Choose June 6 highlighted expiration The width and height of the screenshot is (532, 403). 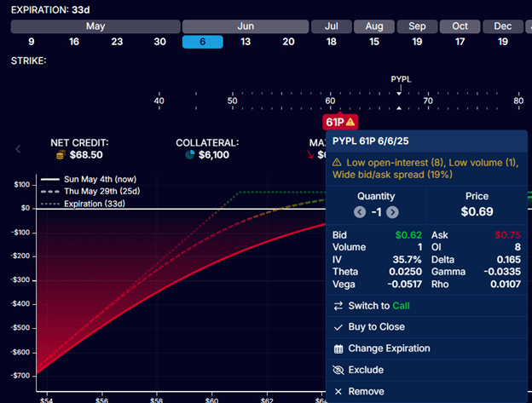click(203, 42)
